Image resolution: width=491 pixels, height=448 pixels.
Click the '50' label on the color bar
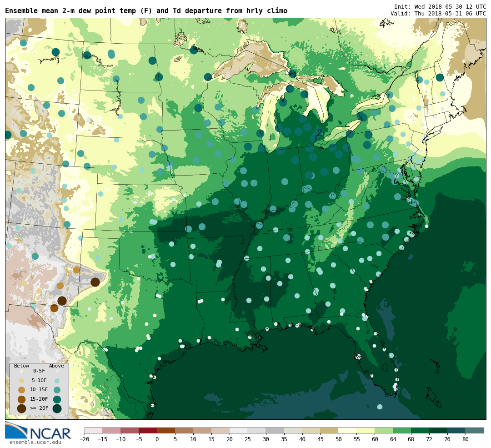click(x=339, y=439)
